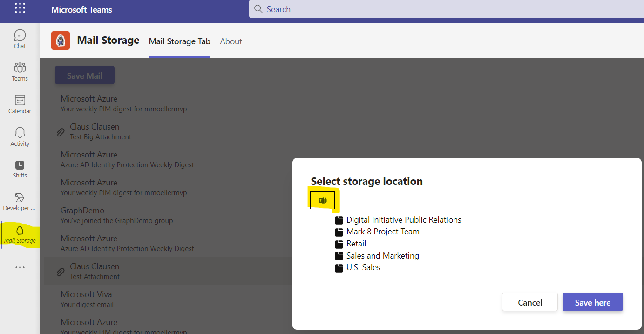
Task: Select the U.S. Sales team
Action: coord(363,267)
